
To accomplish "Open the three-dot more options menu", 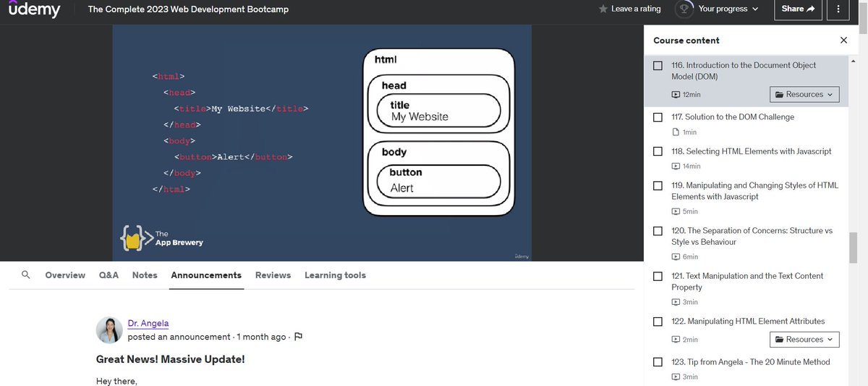I will click(x=838, y=9).
